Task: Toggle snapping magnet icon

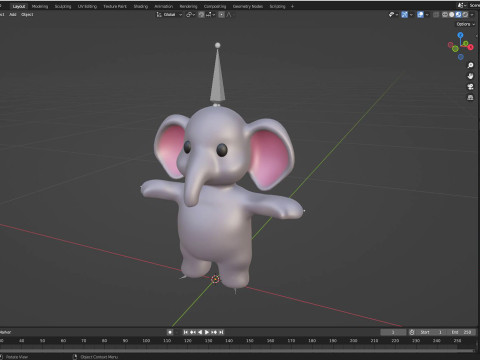Action: [x=201, y=15]
